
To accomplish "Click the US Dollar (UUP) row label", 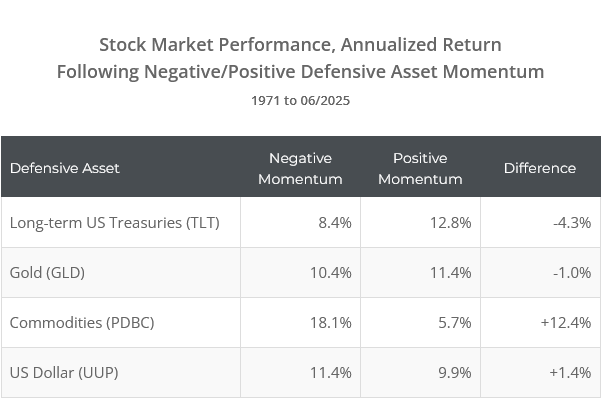I will point(64,373).
